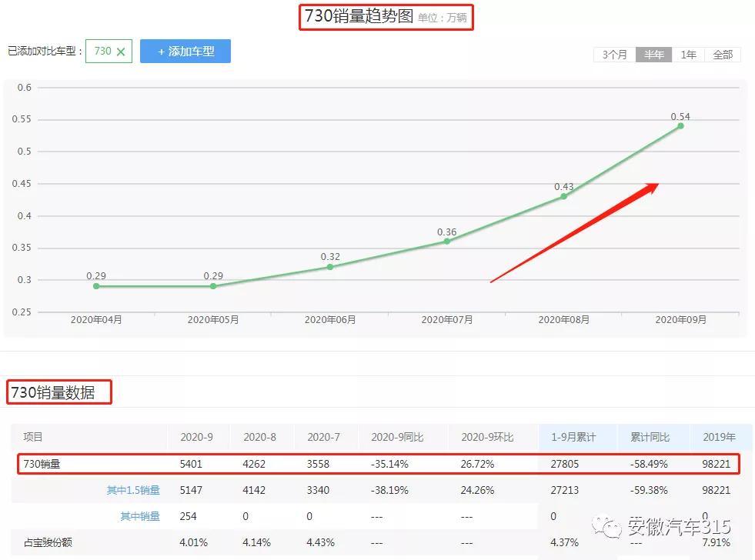Select the 全部 time range tab

[x=722, y=55]
